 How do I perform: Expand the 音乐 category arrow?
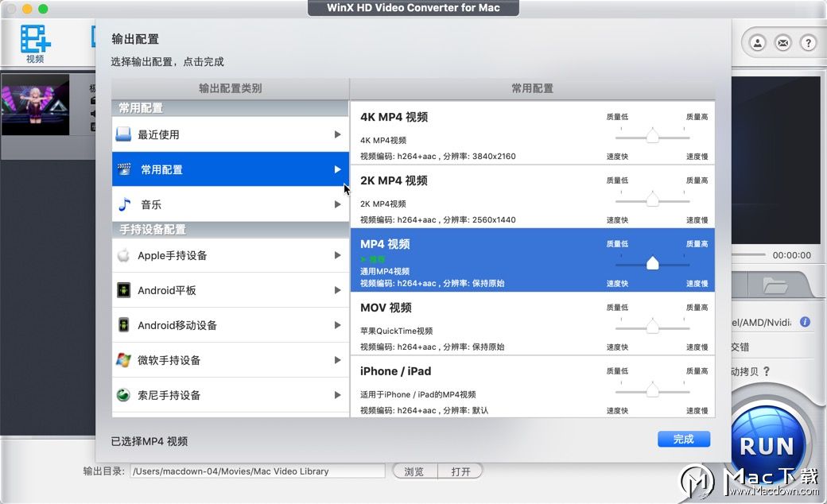pos(337,204)
